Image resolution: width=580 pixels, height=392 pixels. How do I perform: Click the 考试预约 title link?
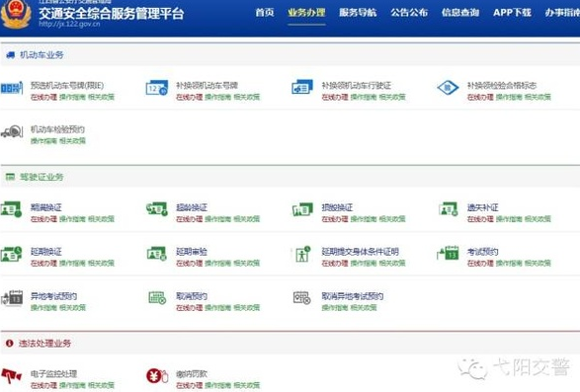click(x=482, y=252)
